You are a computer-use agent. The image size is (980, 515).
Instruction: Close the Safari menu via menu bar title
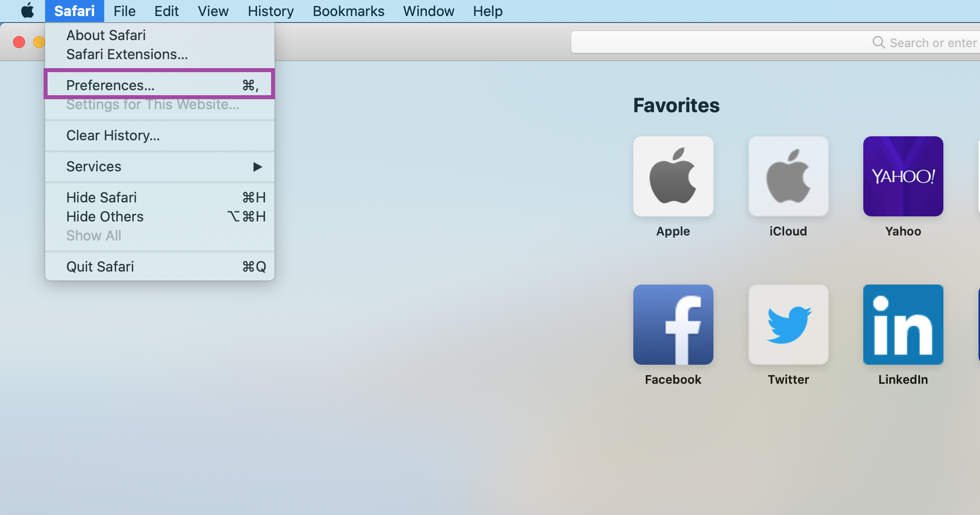pos(74,11)
